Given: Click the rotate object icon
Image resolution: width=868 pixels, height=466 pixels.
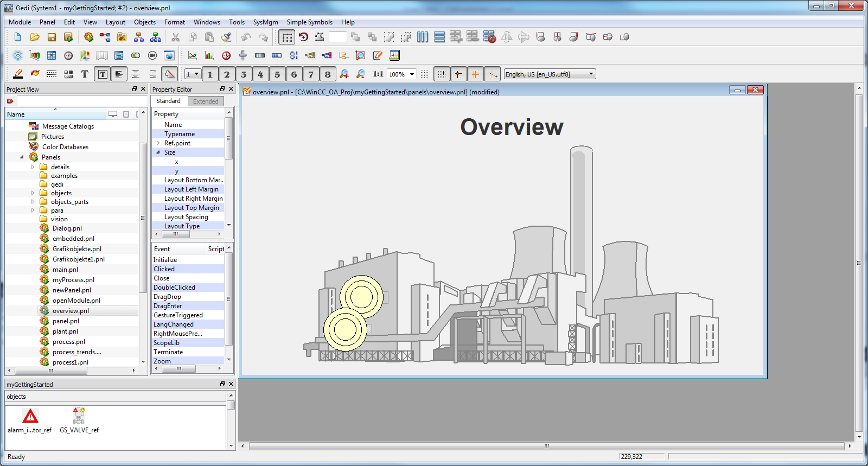Looking at the screenshot, I should 303,37.
